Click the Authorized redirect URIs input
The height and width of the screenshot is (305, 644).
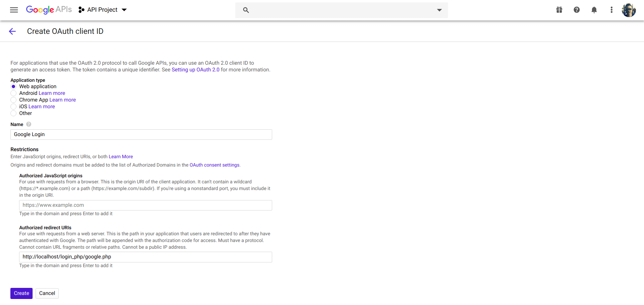pyautogui.click(x=146, y=257)
